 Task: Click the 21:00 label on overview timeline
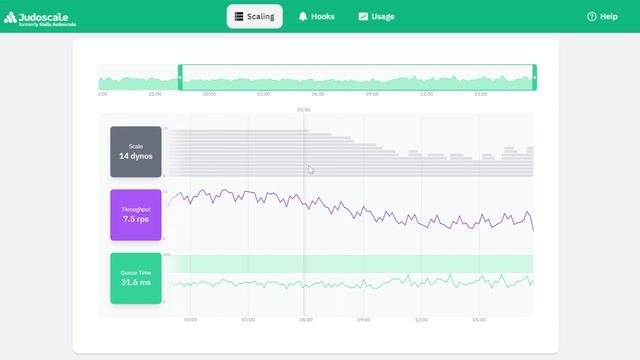tap(155, 94)
